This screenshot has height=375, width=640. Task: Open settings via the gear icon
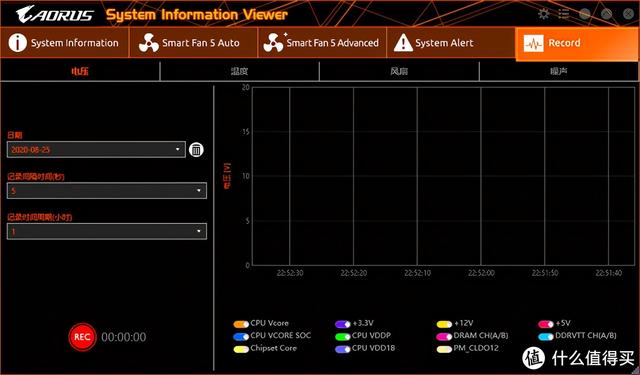coord(544,14)
